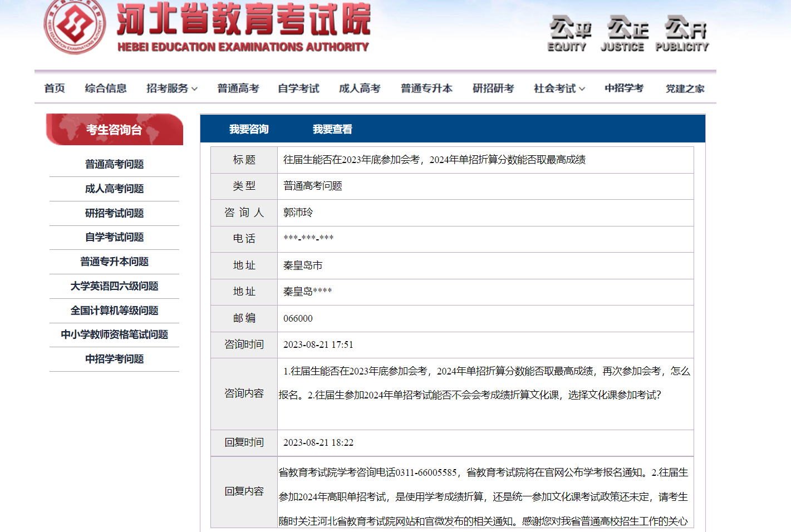This screenshot has width=791, height=532.
Task: Click the postal code 066000
Action: [x=298, y=318]
